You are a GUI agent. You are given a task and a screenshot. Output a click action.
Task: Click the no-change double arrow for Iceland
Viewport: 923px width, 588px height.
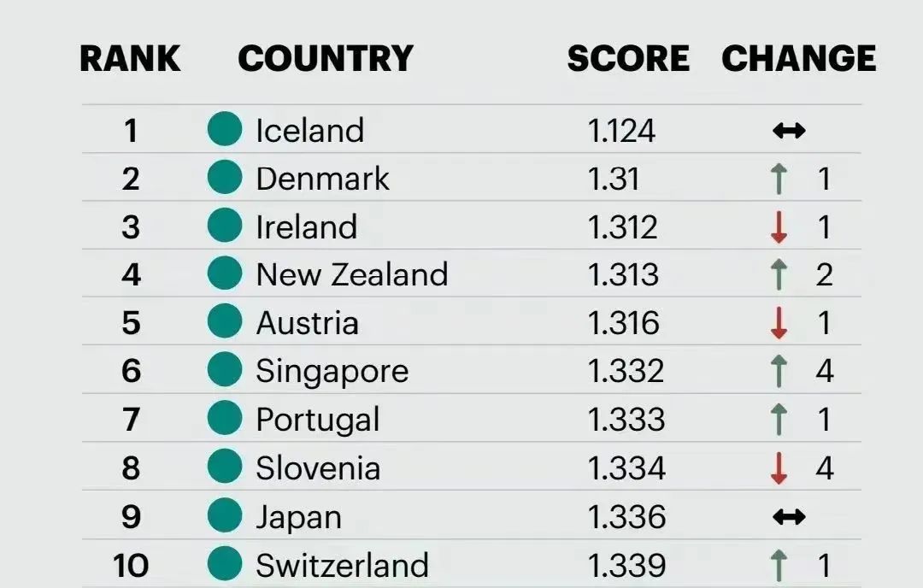coord(788,131)
